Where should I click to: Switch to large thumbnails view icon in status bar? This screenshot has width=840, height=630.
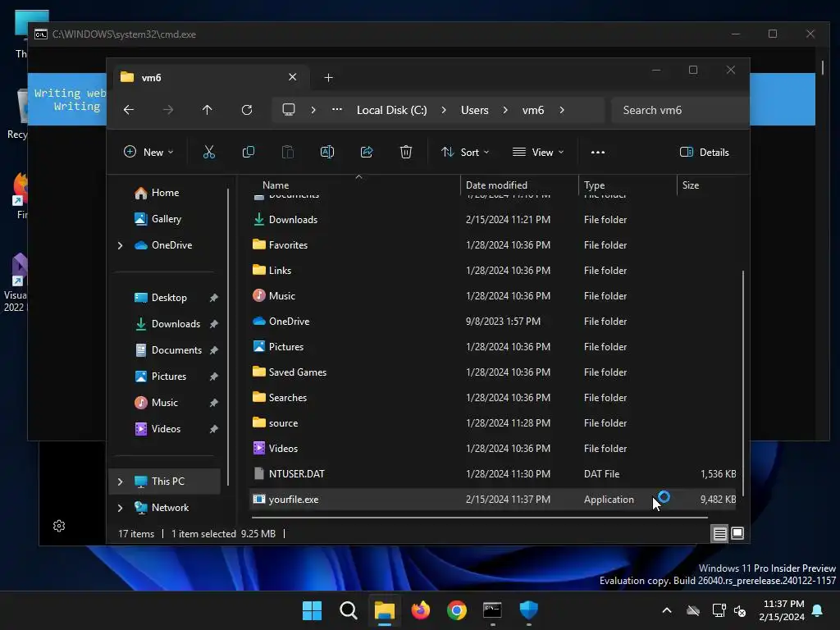737,533
